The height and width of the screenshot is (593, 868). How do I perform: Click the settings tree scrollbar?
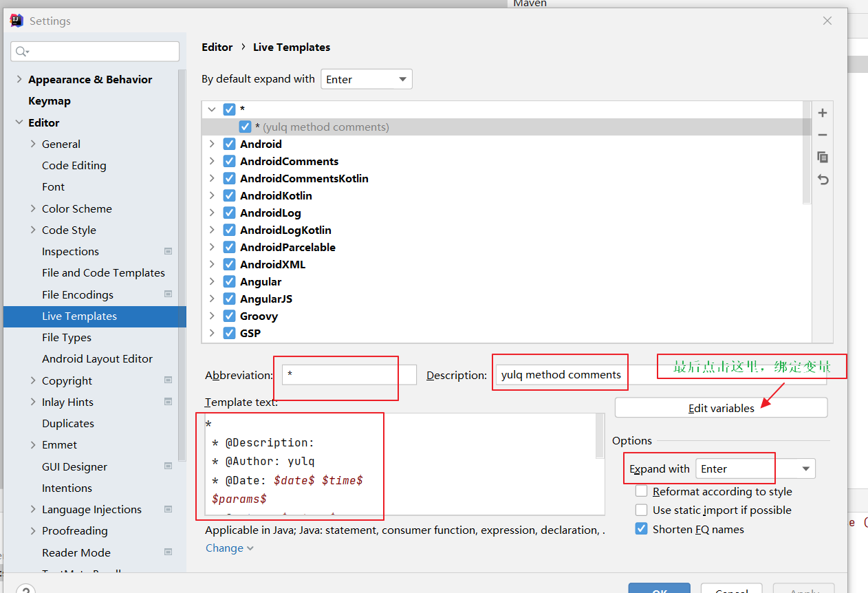182,265
